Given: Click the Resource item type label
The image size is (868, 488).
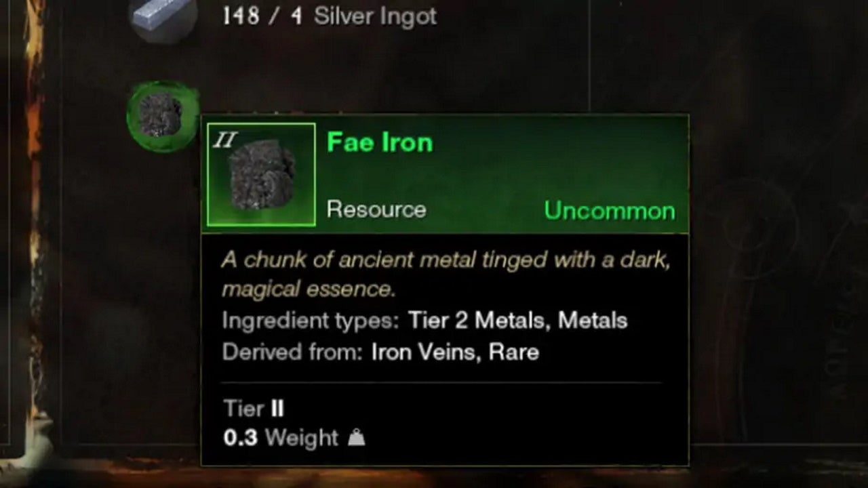Looking at the screenshot, I should click(376, 209).
